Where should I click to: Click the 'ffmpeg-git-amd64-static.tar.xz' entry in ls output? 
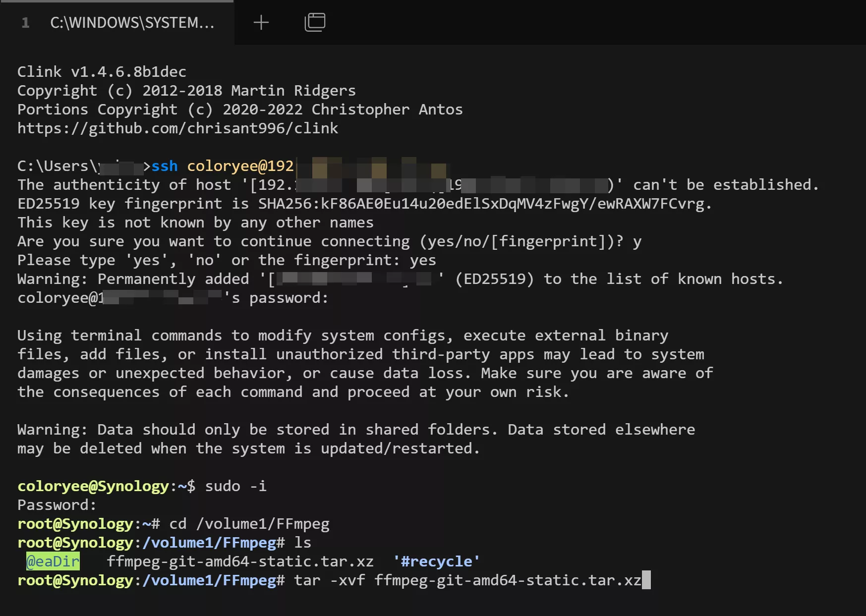pyautogui.click(x=240, y=561)
